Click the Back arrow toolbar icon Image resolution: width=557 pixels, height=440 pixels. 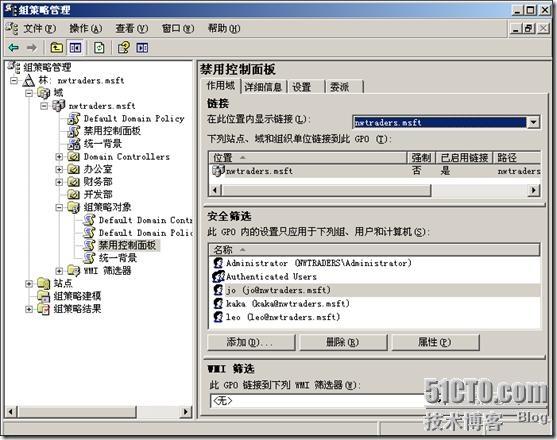(x=14, y=47)
